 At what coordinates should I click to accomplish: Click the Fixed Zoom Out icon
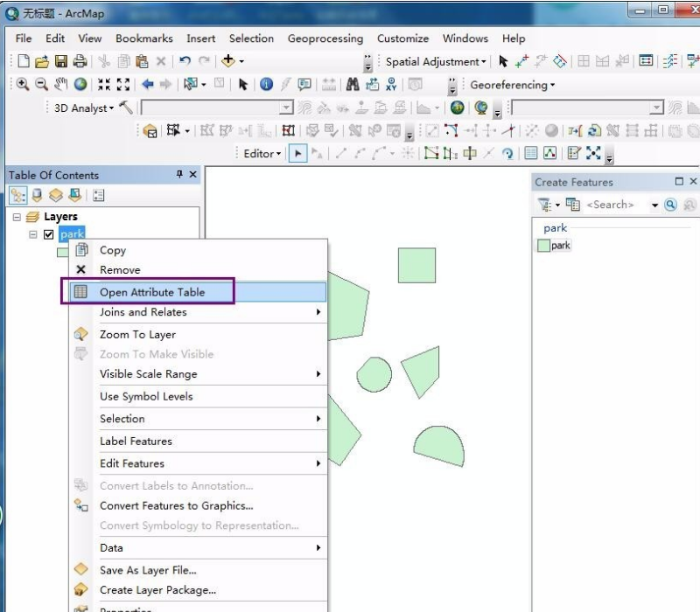[123, 84]
